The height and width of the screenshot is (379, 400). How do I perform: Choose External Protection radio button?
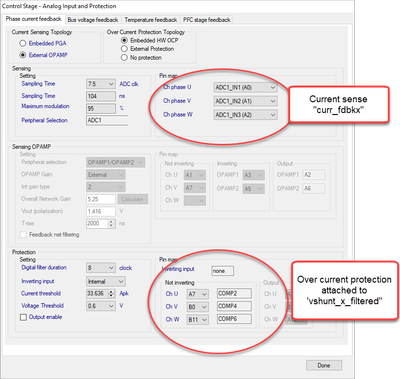click(124, 49)
